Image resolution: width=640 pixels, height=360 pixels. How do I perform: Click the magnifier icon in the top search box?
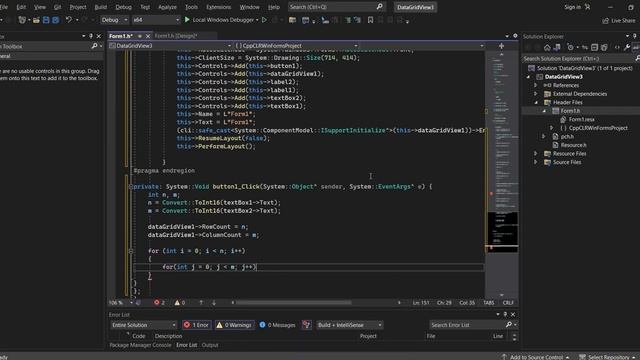(x=379, y=7)
